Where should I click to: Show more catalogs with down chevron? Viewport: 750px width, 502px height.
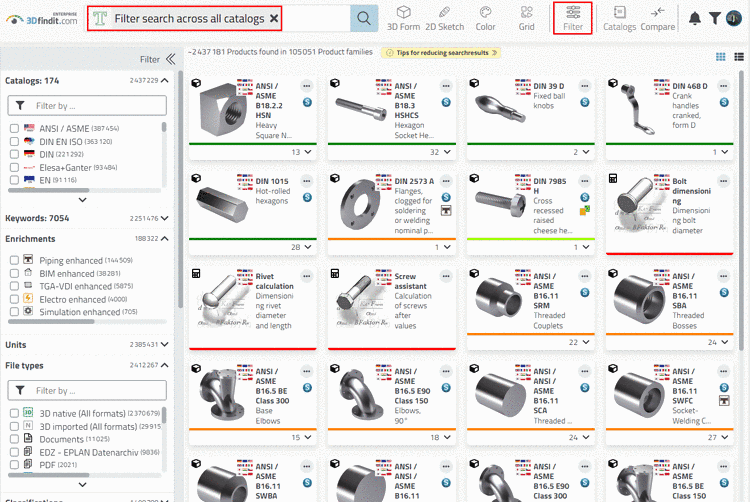pos(82,200)
